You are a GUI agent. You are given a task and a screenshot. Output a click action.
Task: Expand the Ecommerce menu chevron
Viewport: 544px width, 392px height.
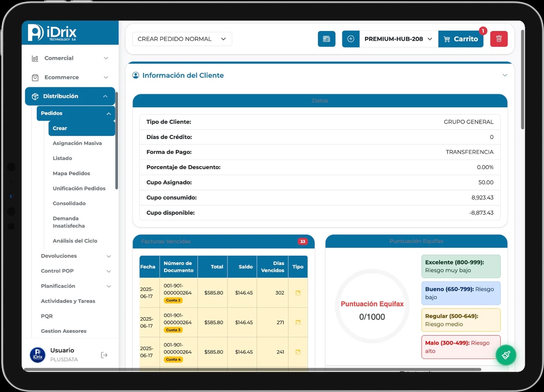click(x=106, y=77)
